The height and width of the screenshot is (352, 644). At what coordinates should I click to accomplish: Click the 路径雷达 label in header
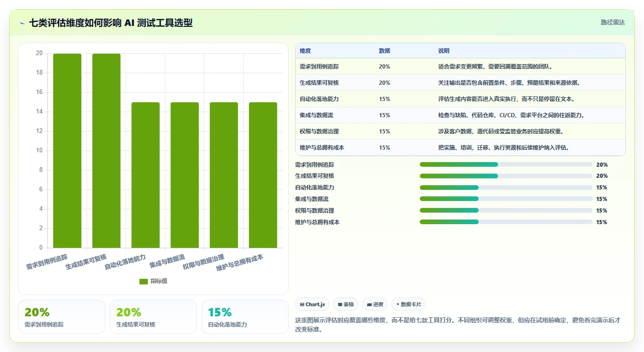point(613,22)
